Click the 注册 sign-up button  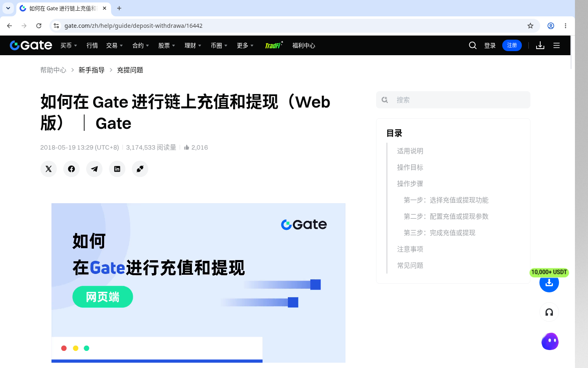(x=512, y=45)
